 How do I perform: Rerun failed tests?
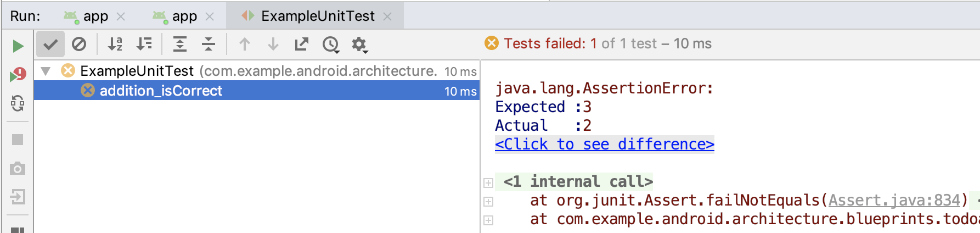(x=18, y=75)
